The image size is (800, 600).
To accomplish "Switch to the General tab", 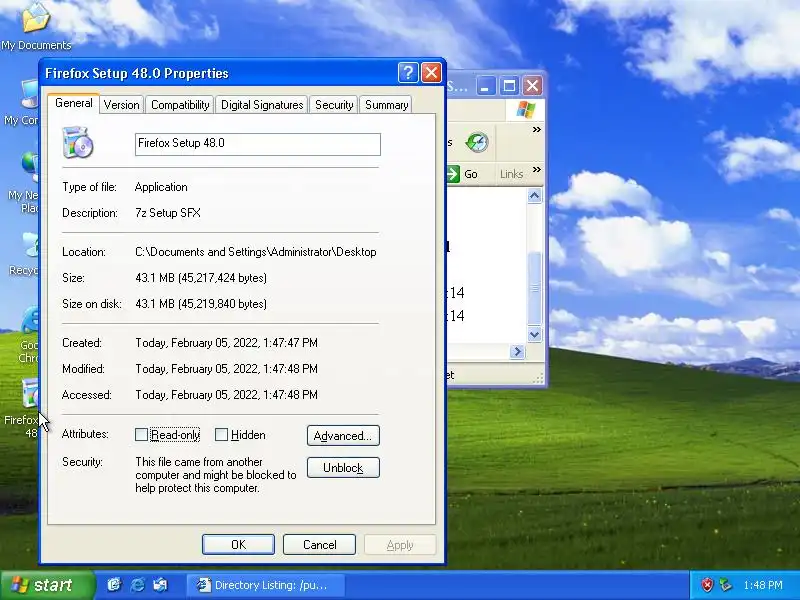I will pyautogui.click(x=73, y=103).
